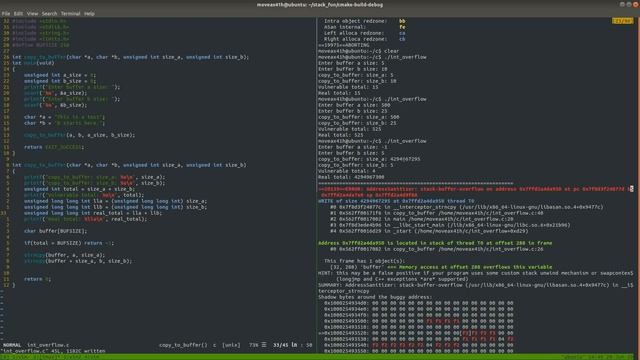Click 'Vulnerable total: 4' output line
Viewport: 640px width, 360px height.
347,171
